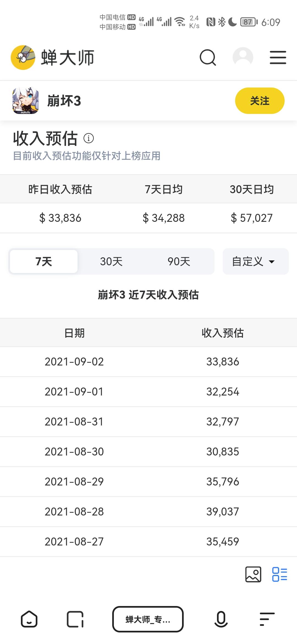Tap the microphone voice icon
297x644 pixels.
tap(221, 619)
